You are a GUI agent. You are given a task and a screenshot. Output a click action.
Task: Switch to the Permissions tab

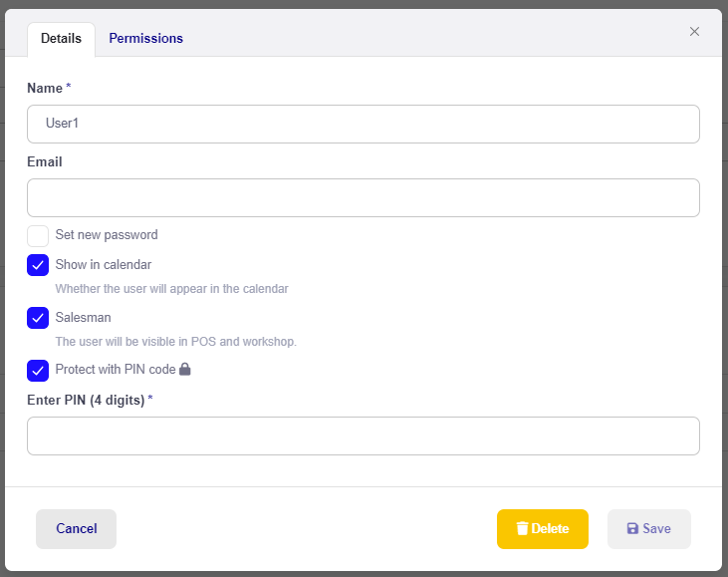tap(145, 38)
